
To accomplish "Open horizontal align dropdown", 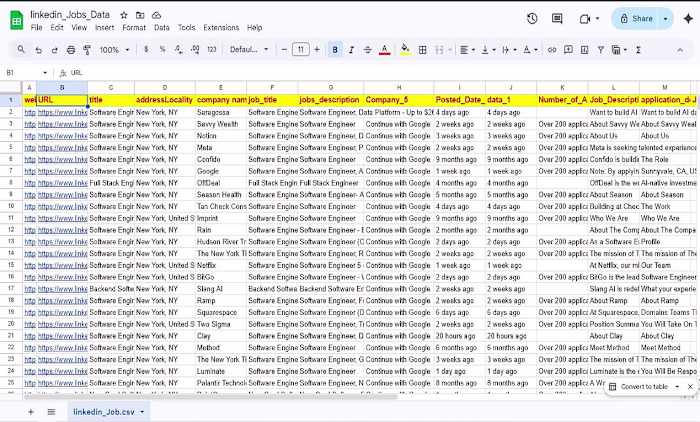I will tap(467, 50).
